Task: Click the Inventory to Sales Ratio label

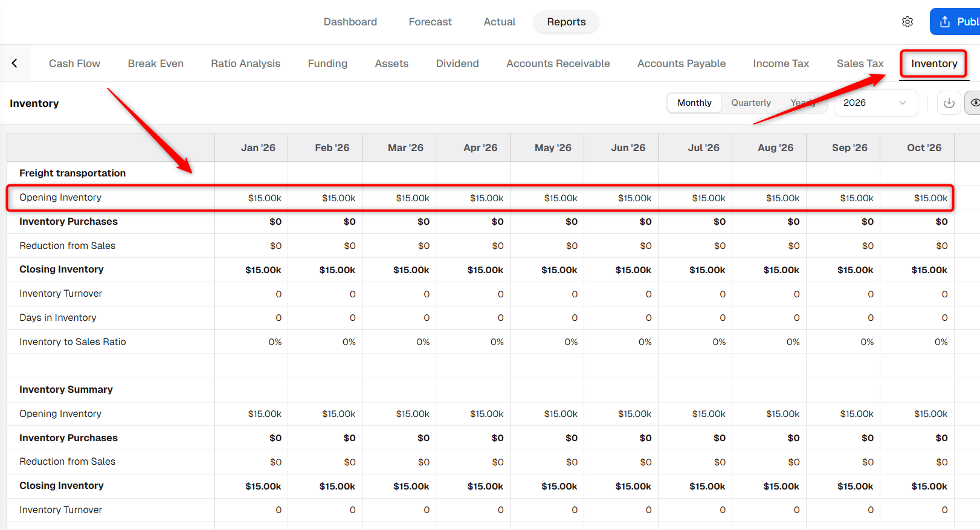Action: (73, 341)
